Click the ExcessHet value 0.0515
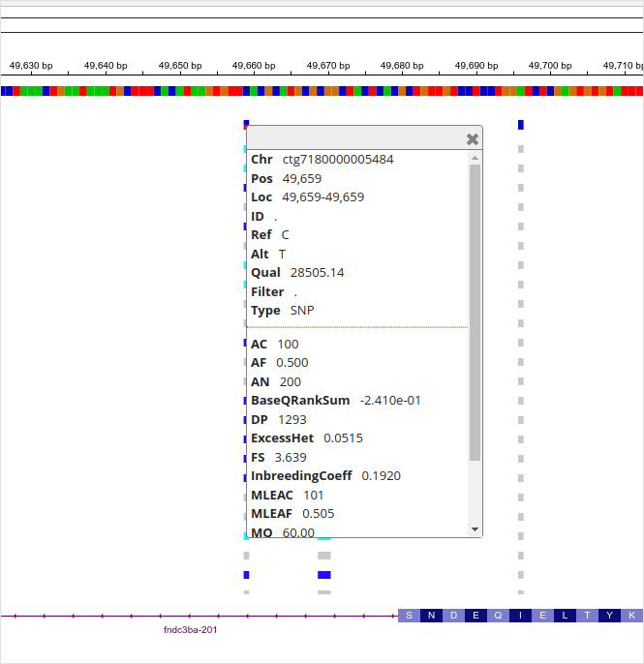This screenshot has width=644, height=664. coord(343,438)
